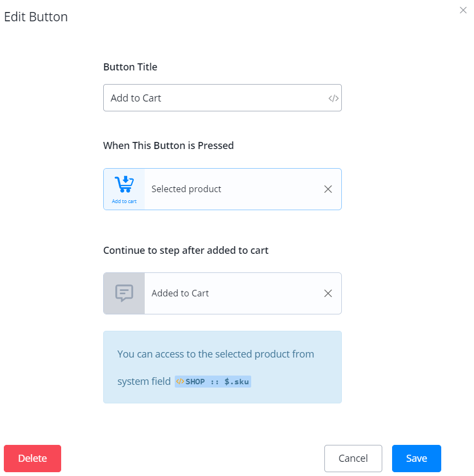Click 'Continue to step after added to cart' label
Screen dimensions: 474x476
pyautogui.click(x=186, y=251)
